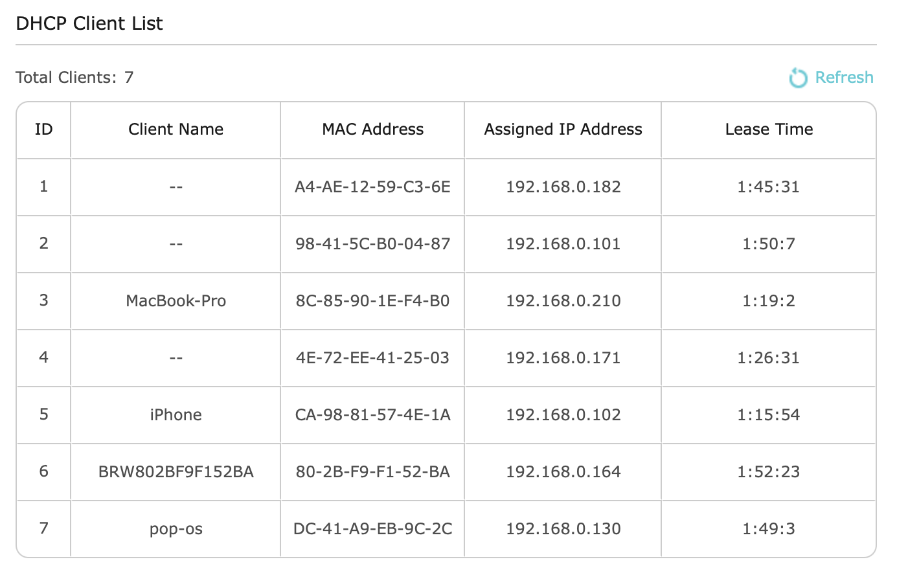Click the MAC Address column header
908x588 pixels.
(x=372, y=130)
